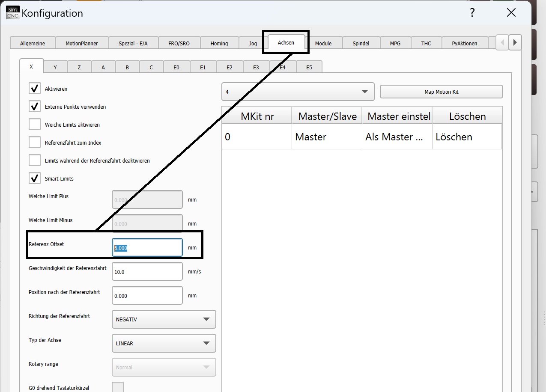Viewport: 546px width, 392px height.
Task: Open the Spindel tab
Action: click(361, 43)
